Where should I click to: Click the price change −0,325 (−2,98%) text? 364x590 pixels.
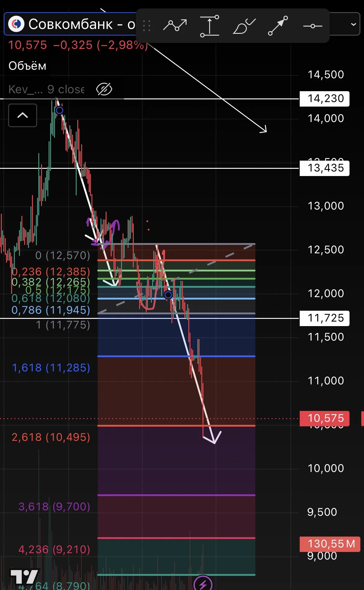pos(101,45)
